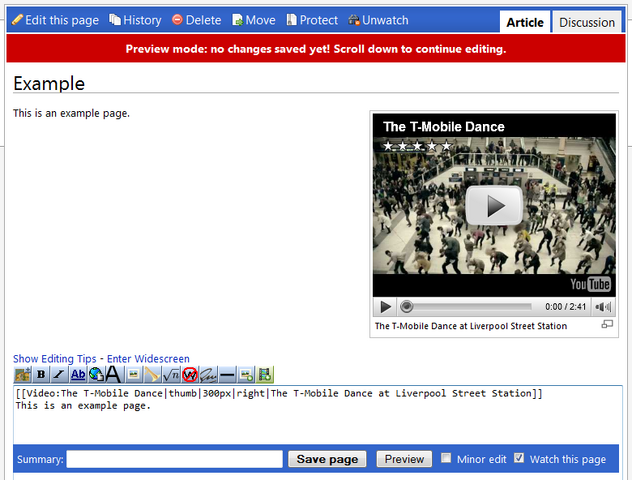Rate video using star rating
This screenshot has width=632, height=480.
pos(417,146)
